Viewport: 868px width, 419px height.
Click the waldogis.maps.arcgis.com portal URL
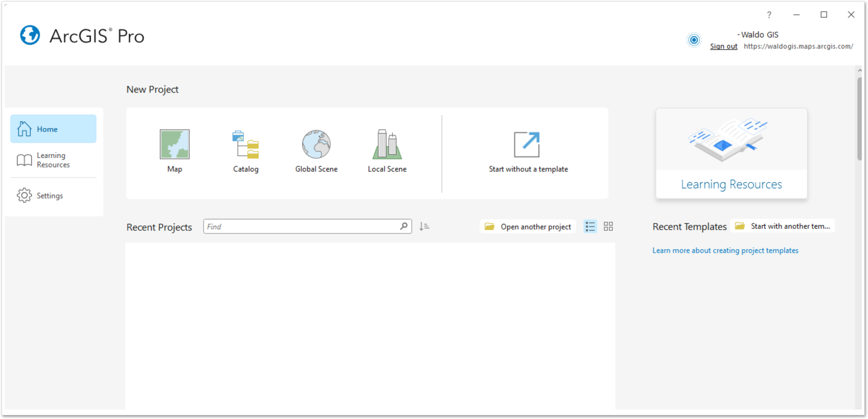[x=798, y=46]
